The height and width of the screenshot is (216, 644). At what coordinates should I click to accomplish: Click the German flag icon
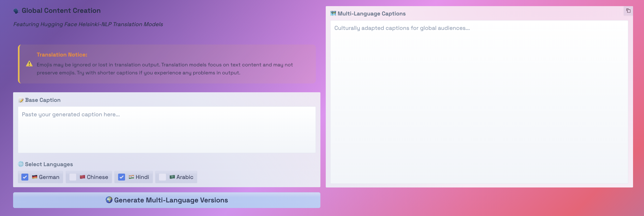34,177
